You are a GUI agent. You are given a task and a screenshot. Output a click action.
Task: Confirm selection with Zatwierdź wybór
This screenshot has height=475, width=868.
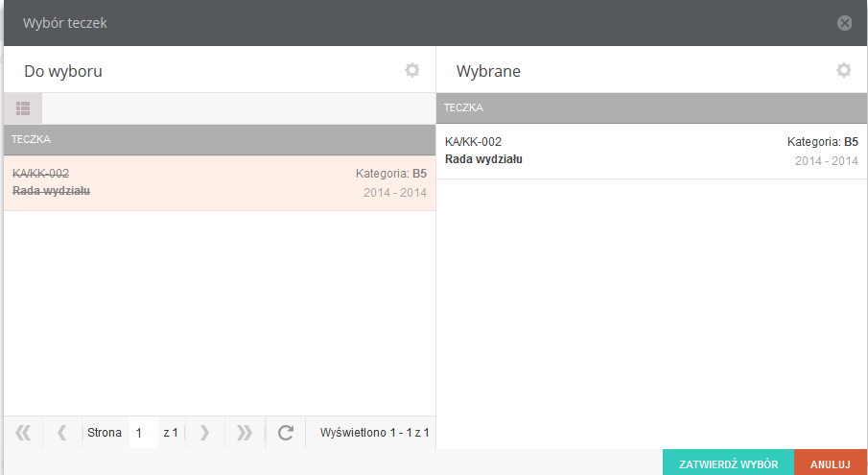click(729, 463)
